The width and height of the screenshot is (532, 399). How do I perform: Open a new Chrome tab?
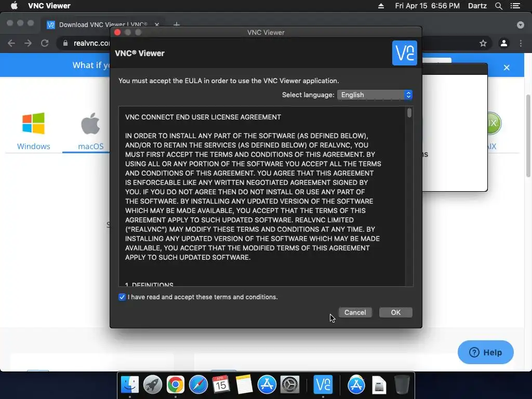point(177,24)
